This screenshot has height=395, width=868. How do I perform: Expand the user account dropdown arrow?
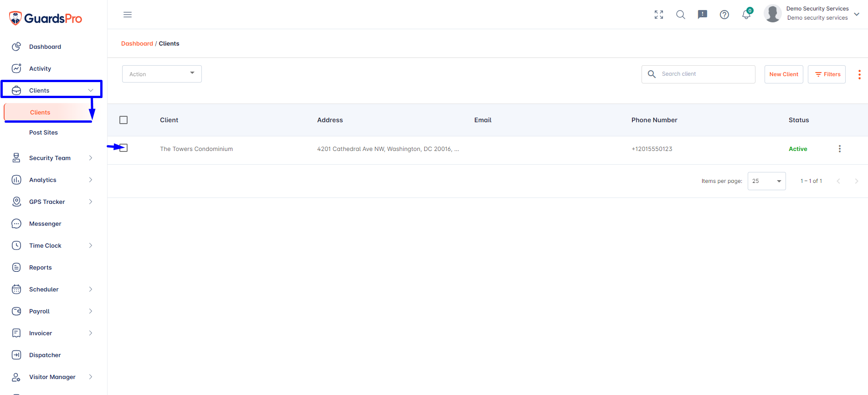pyautogui.click(x=857, y=14)
